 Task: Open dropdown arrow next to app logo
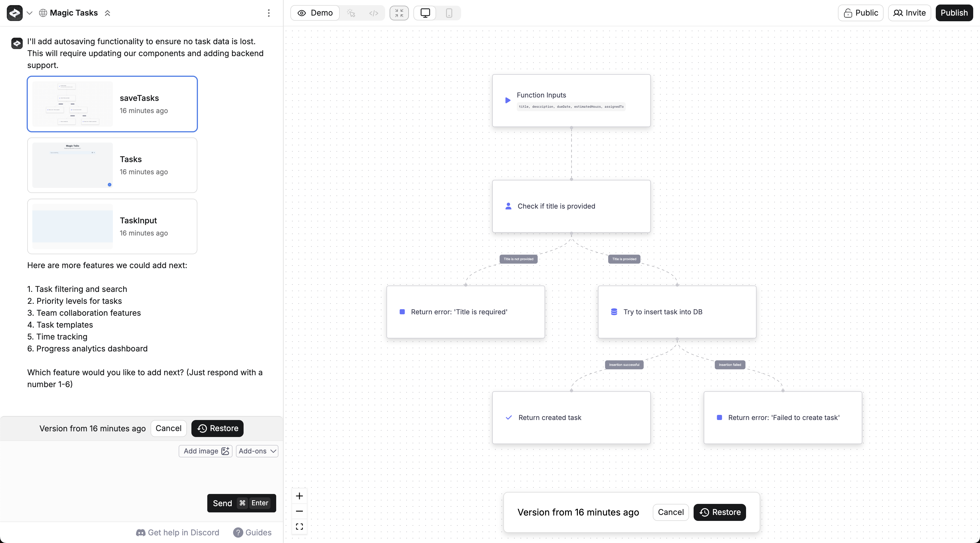click(x=30, y=13)
